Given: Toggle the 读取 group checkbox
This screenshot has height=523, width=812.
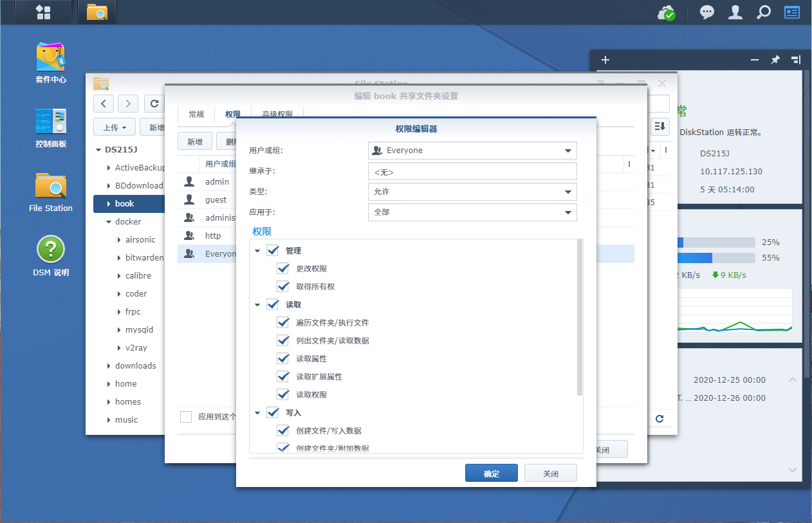Looking at the screenshot, I should tap(272, 304).
